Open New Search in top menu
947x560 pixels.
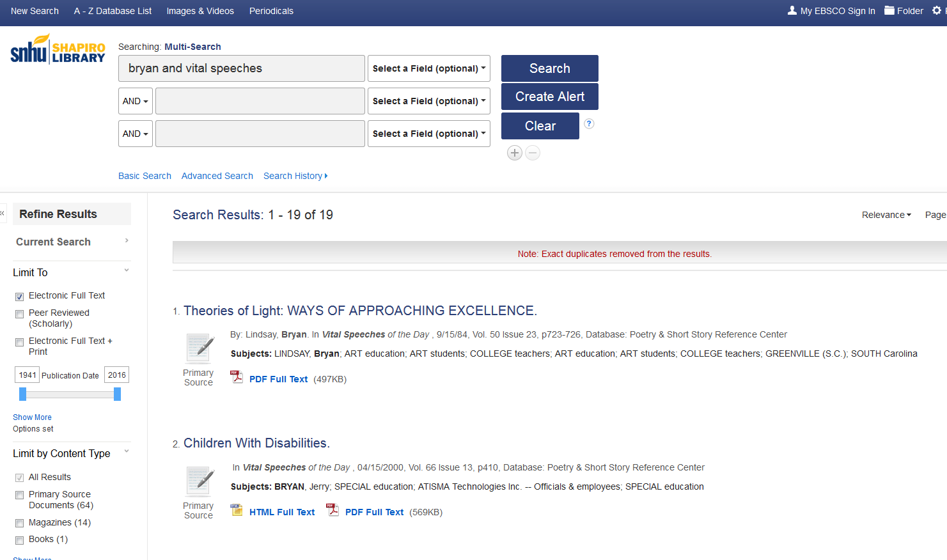coord(35,11)
